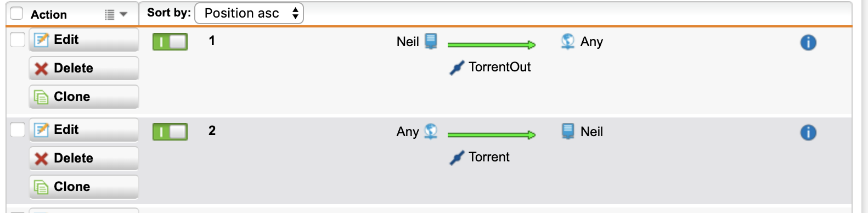Open the Sort by Position asc dropdown
The image size is (868, 213).
(x=249, y=13)
